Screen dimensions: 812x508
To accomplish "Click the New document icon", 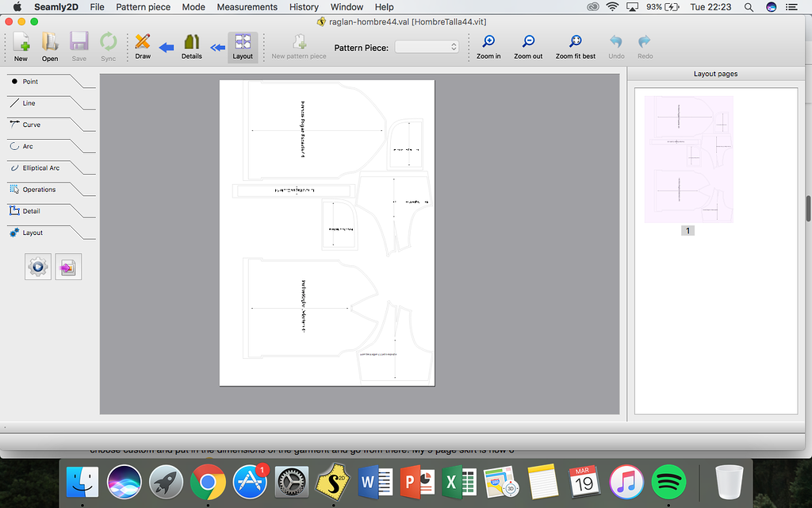I will [21, 46].
